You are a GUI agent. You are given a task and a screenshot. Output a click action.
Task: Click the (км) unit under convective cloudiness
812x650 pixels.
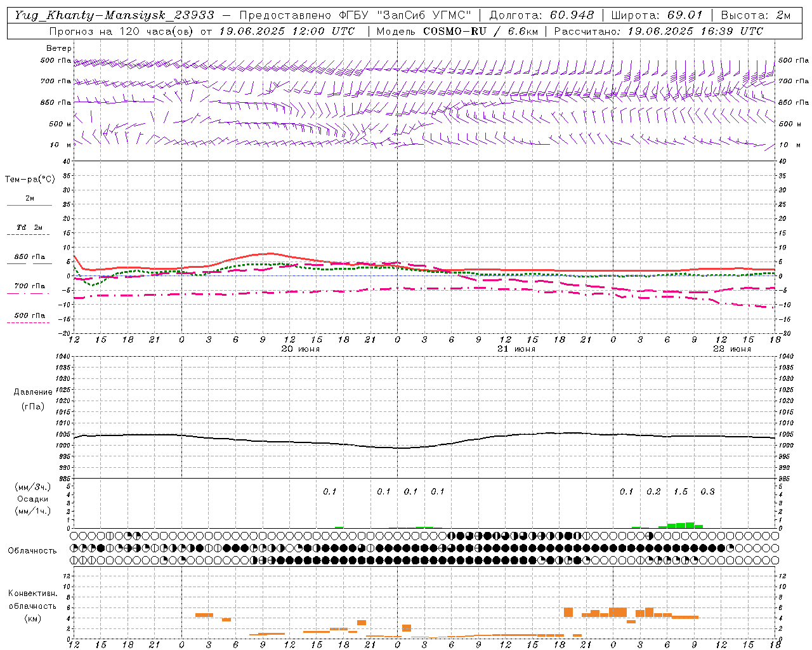32,618
